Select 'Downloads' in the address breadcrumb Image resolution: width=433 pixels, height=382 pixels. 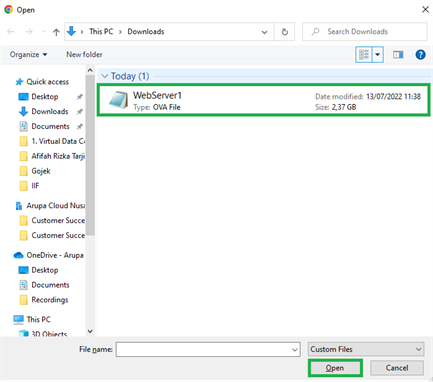click(146, 32)
